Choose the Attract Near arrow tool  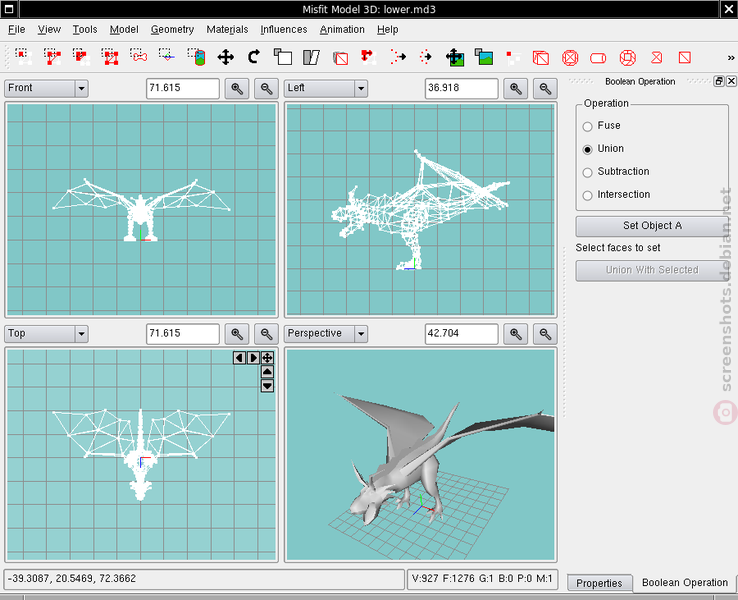426,57
